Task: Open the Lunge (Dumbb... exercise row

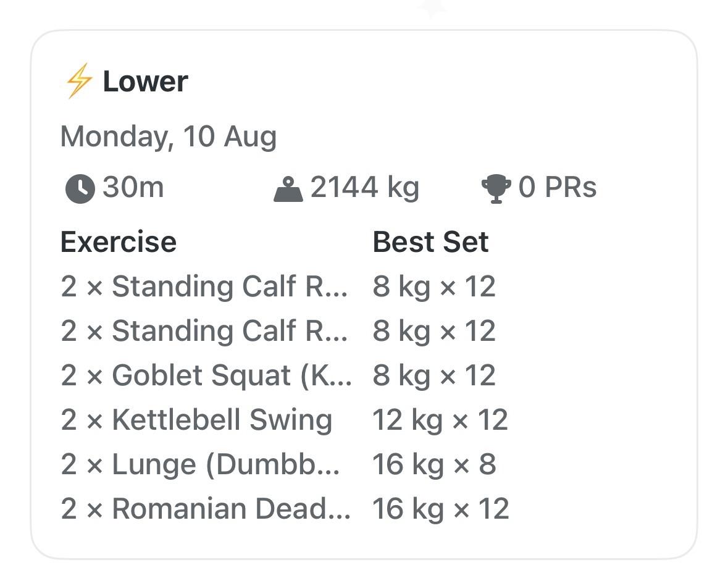Action: tap(285, 464)
